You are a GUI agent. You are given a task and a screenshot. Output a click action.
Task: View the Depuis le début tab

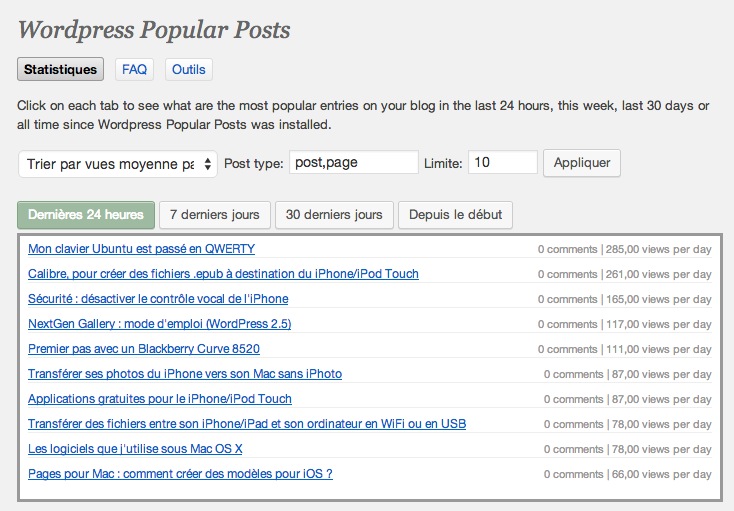click(455, 215)
